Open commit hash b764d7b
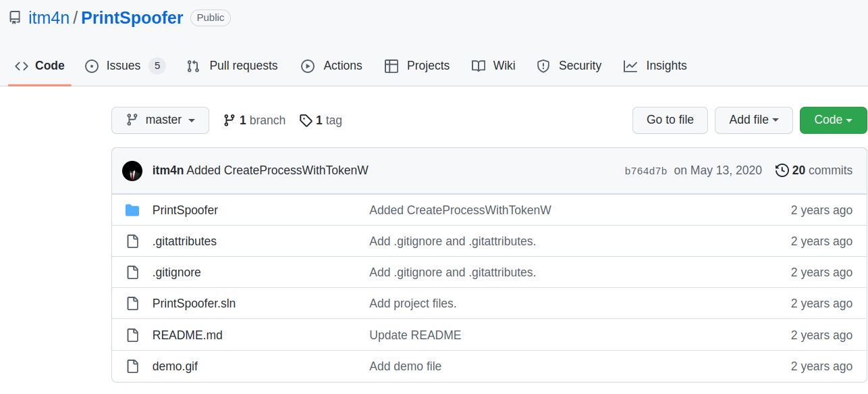This screenshot has height=394, width=868. click(645, 171)
